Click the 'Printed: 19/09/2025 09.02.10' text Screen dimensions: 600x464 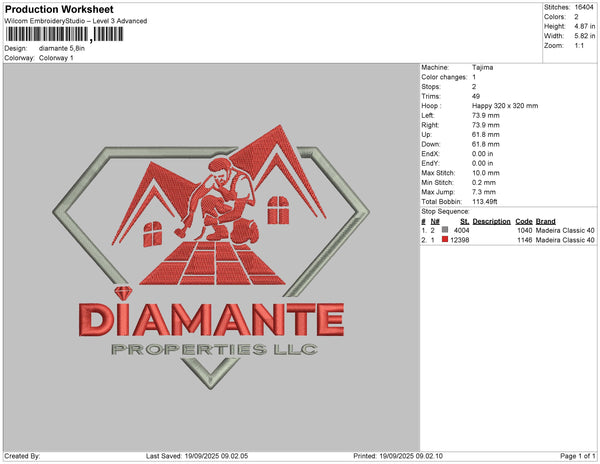click(x=398, y=456)
